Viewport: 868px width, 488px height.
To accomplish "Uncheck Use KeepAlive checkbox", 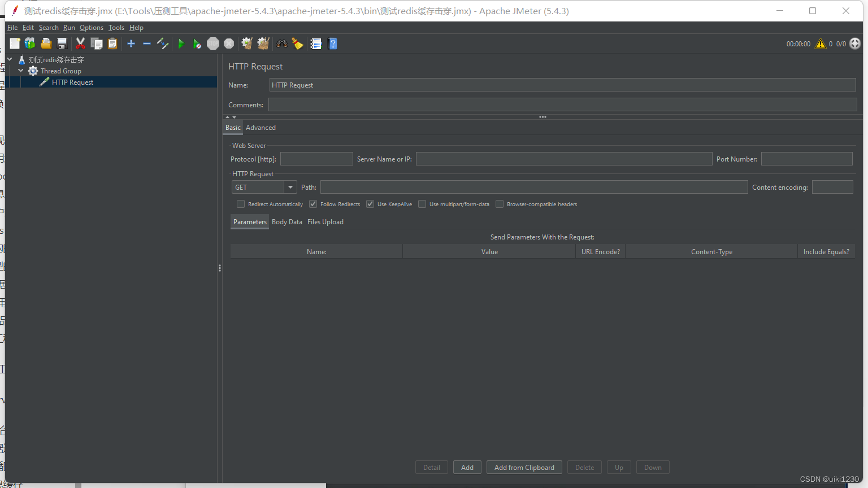I will tap(370, 204).
